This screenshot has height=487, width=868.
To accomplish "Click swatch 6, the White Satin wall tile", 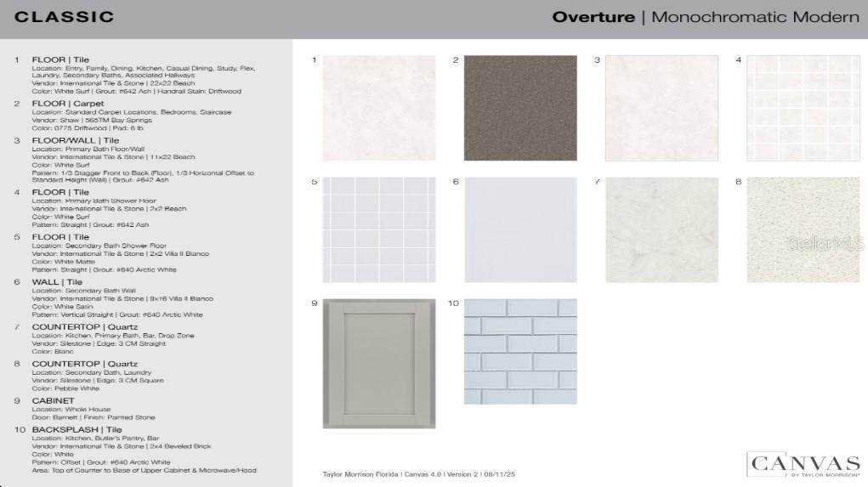I will (x=519, y=229).
